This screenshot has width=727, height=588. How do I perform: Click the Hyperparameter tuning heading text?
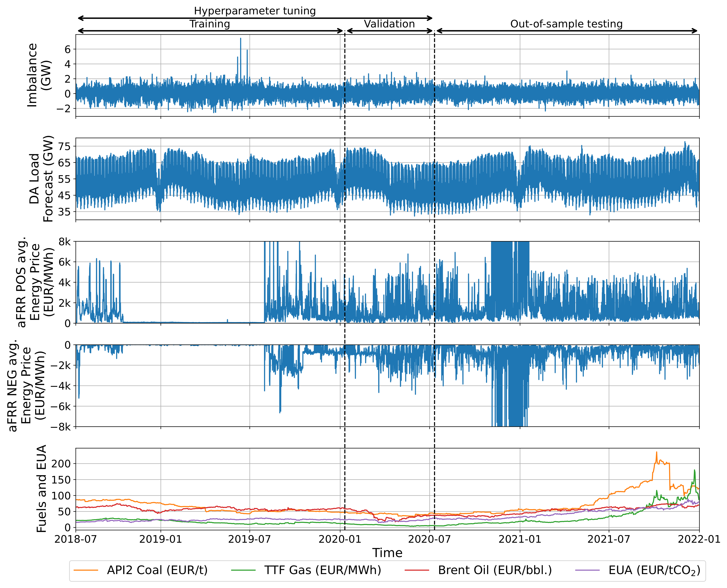(x=254, y=11)
